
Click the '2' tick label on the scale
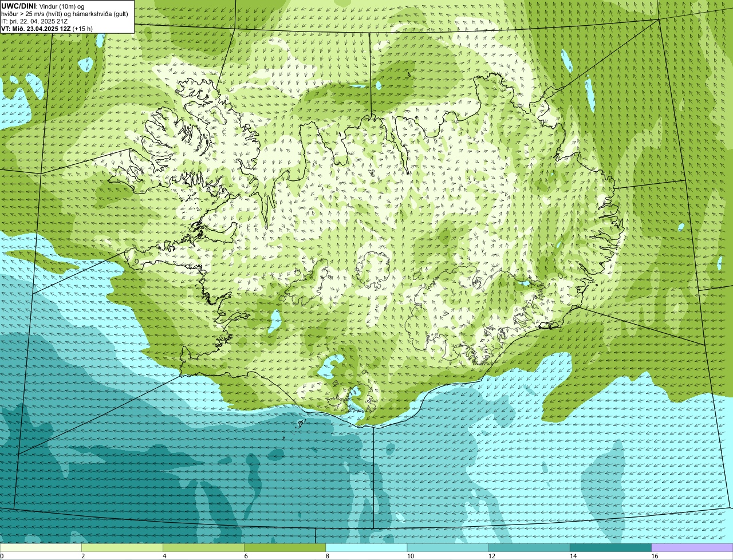(83, 556)
